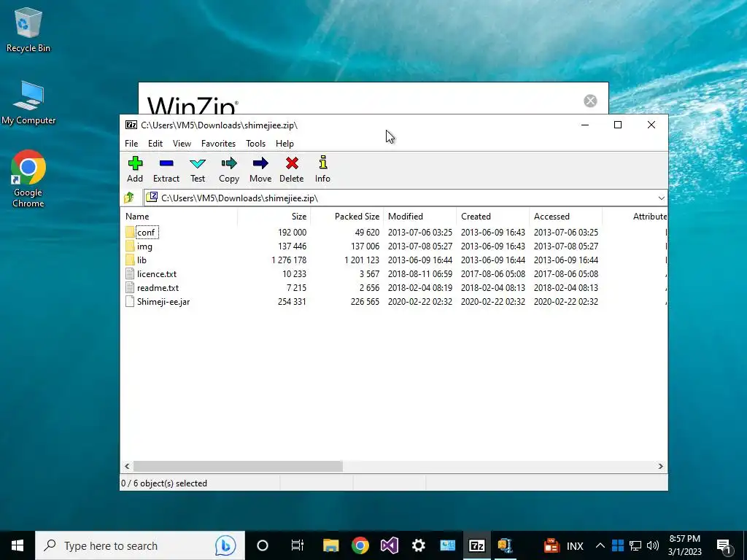Image resolution: width=747 pixels, height=560 pixels.
Task: Open Recycle Bin on desktop
Action: [x=28, y=31]
